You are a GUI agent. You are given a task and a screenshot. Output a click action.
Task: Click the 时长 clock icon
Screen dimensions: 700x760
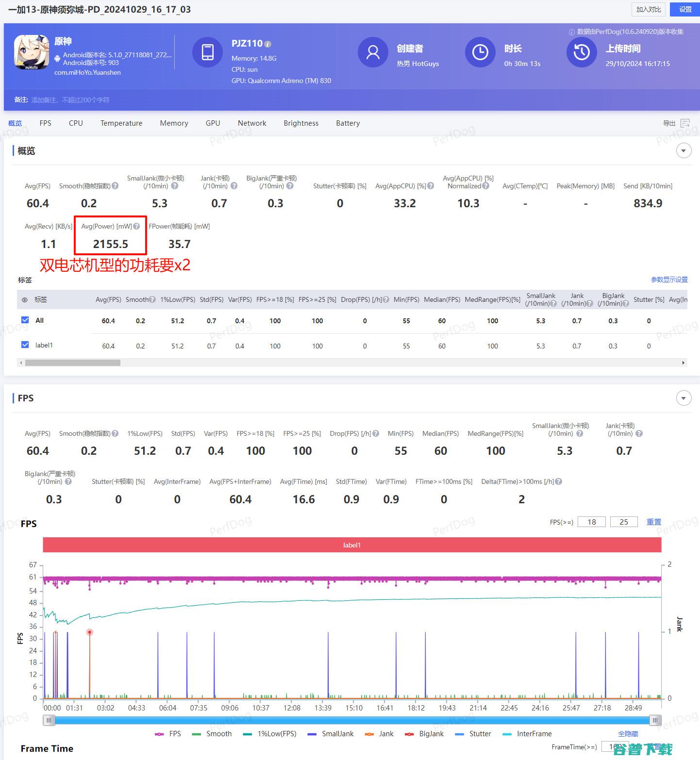pos(480,52)
